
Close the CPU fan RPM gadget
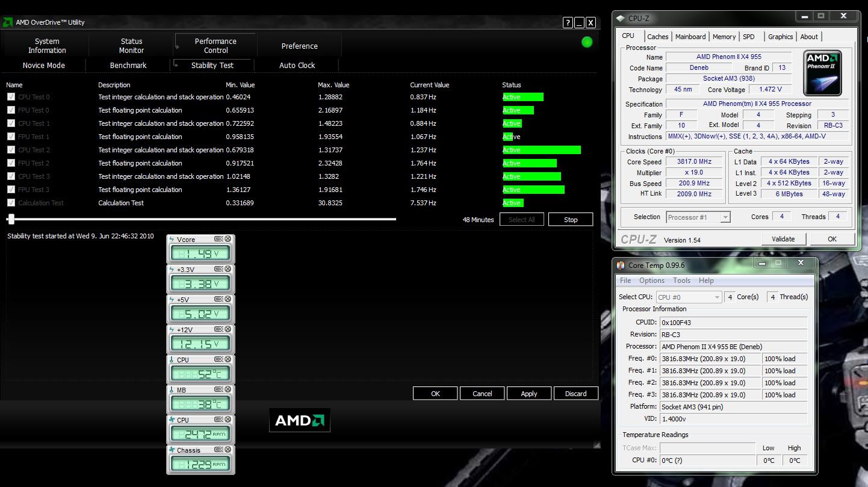point(228,420)
